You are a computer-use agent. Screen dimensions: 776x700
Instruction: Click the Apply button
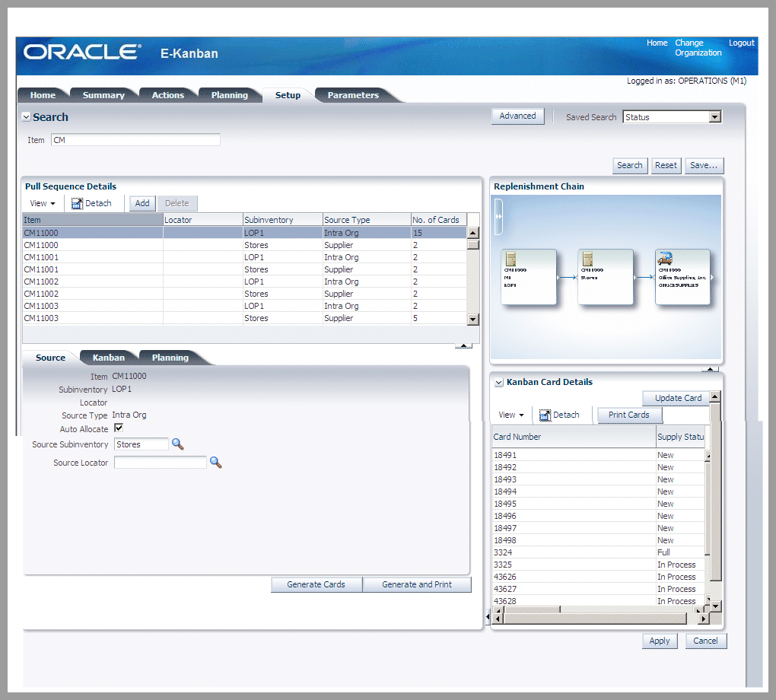(x=659, y=641)
